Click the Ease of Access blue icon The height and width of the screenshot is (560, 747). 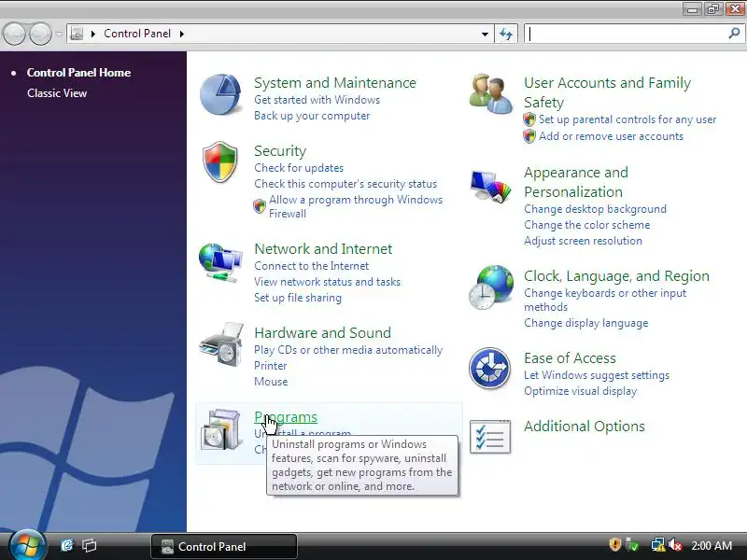(489, 368)
